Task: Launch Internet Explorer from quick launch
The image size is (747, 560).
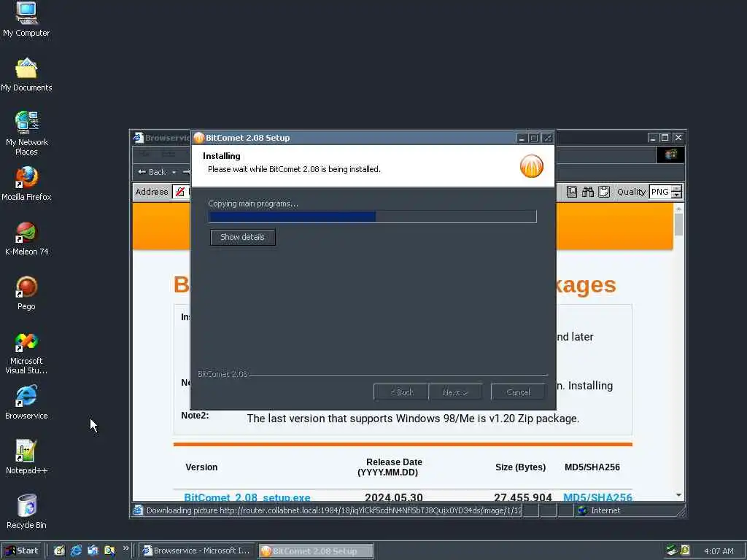Action: [76, 551]
